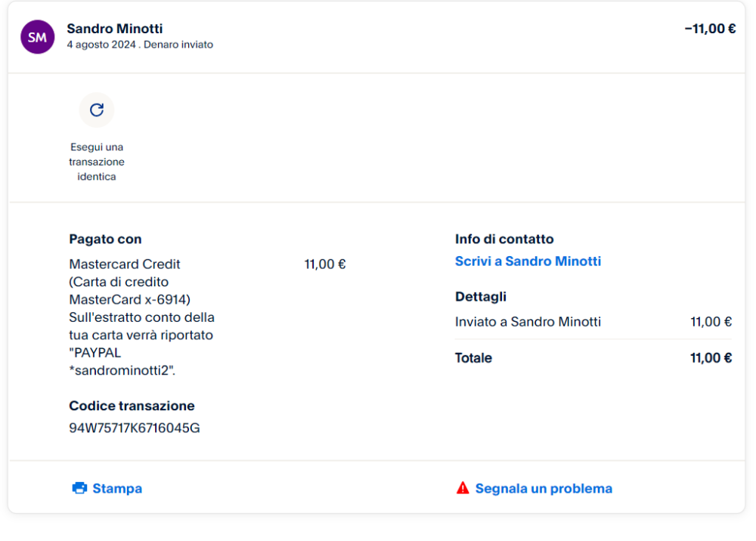Click the Esegui una transazione identica label
Image resolution: width=756 pixels, height=541 pixels.
pyautogui.click(x=97, y=162)
